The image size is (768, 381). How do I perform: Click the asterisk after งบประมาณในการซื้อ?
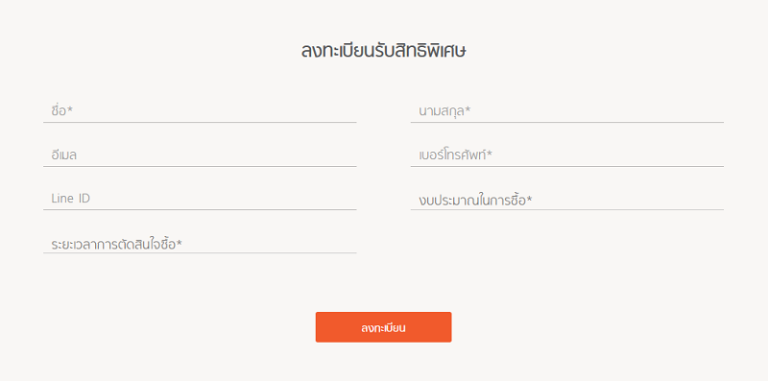pos(529,199)
